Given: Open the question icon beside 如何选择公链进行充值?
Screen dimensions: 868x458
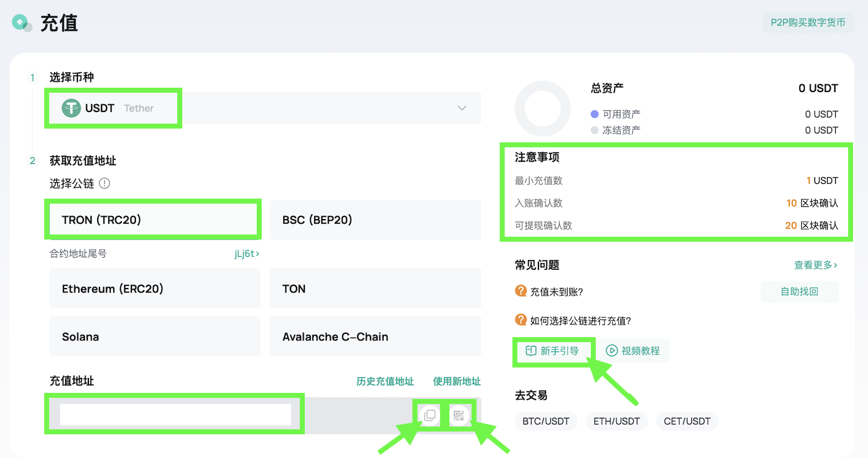Looking at the screenshot, I should (x=521, y=320).
